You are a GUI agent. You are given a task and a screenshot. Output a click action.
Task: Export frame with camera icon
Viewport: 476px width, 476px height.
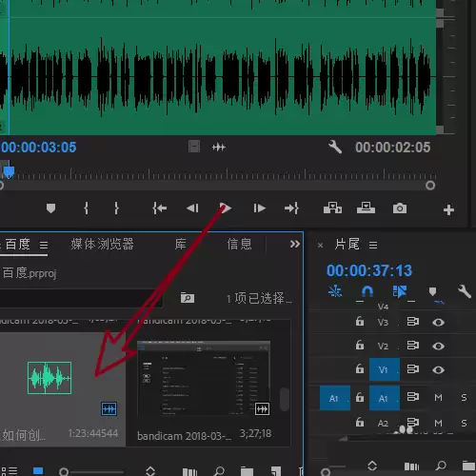(400, 208)
